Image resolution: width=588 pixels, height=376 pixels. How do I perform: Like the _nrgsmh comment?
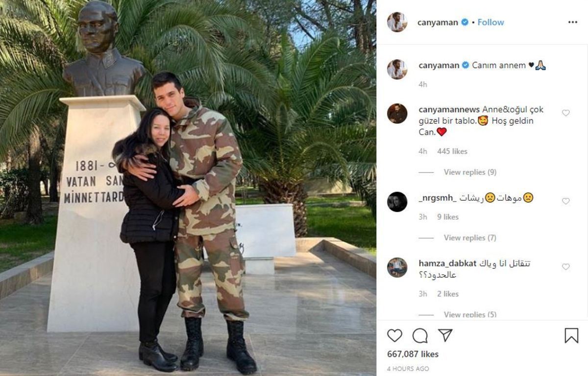tap(565, 201)
